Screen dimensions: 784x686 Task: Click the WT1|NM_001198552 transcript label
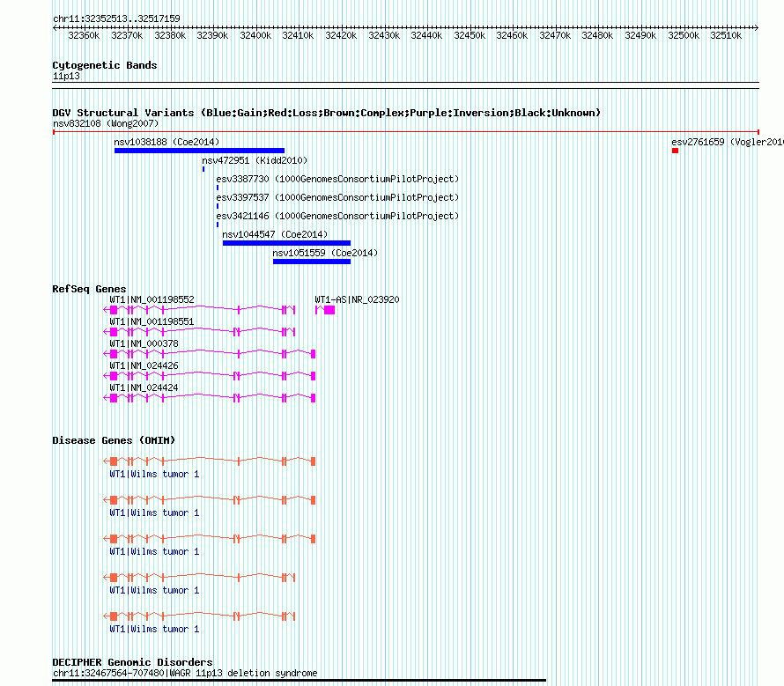point(152,299)
